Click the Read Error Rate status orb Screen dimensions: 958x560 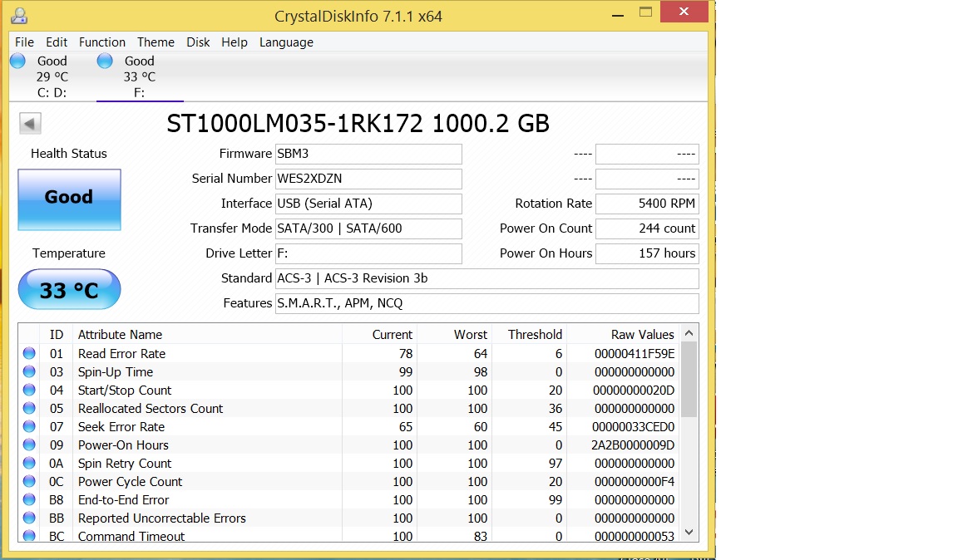coord(30,354)
